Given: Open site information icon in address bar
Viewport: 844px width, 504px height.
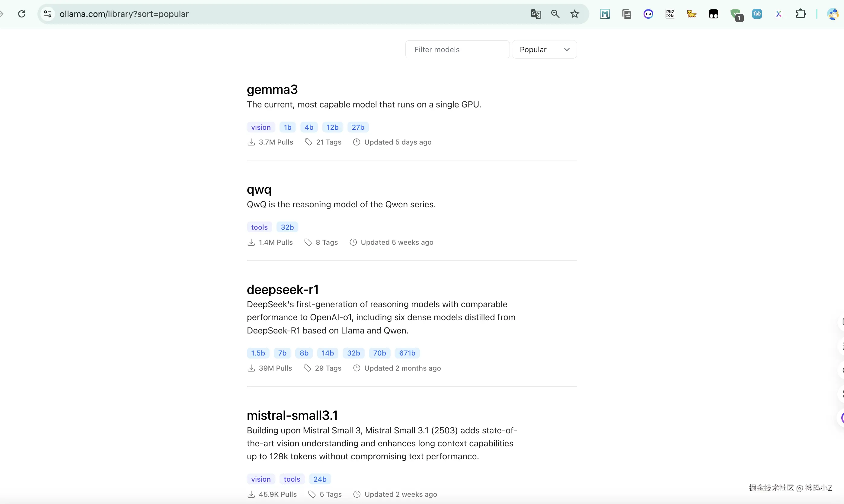Looking at the screenshot, I should [48, 14].
